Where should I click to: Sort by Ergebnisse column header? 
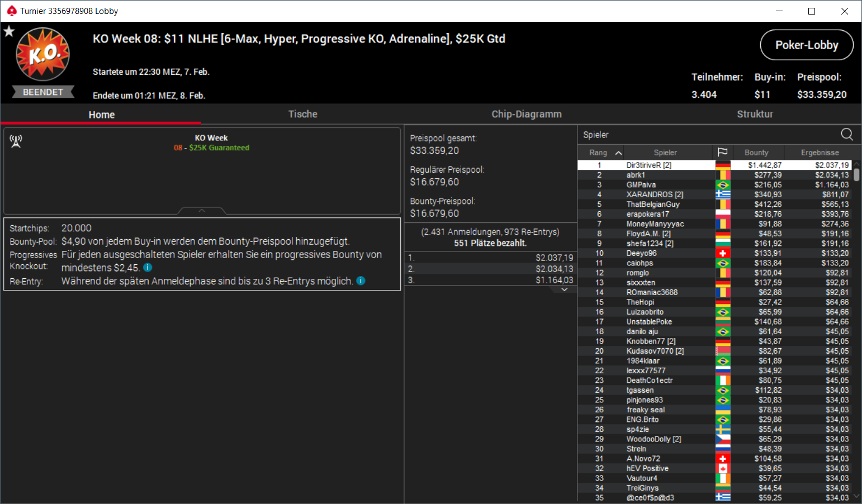[x=820, y=152]
